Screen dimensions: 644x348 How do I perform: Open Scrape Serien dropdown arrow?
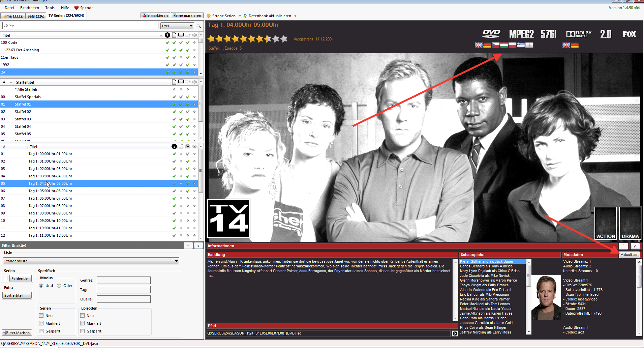(x=240, y=16)
